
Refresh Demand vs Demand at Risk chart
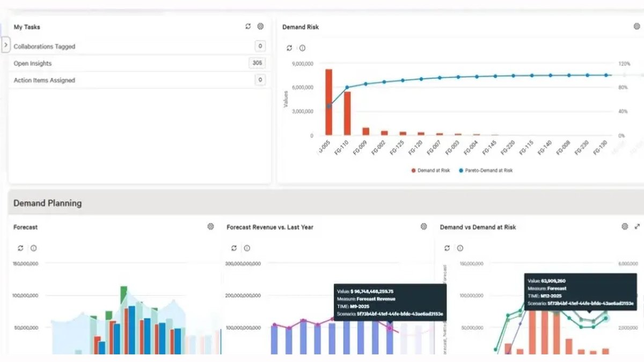point(447,248)
